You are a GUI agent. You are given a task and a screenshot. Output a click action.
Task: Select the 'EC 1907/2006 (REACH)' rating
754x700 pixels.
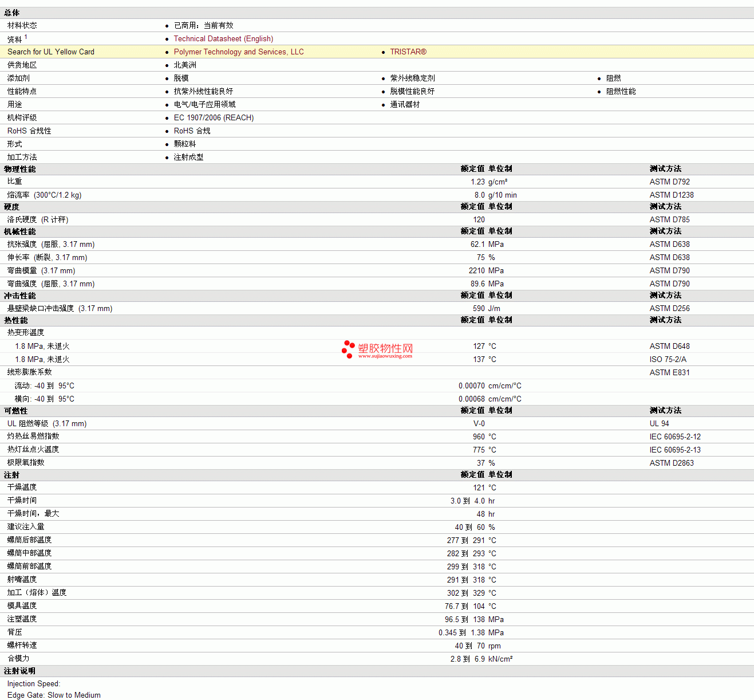[x=214, y=117]
